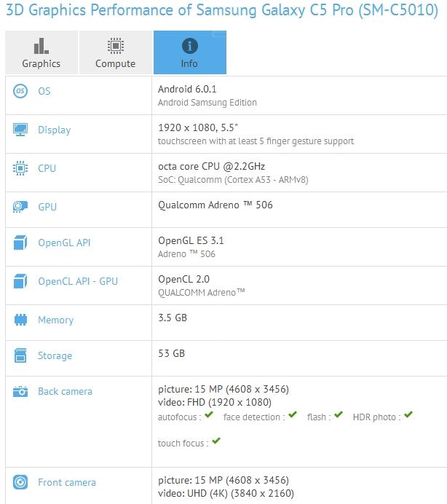Click the HDR photo label
The height and width of the screenshot is (504, 447).
pyautogui.click(x=376, y=417)
